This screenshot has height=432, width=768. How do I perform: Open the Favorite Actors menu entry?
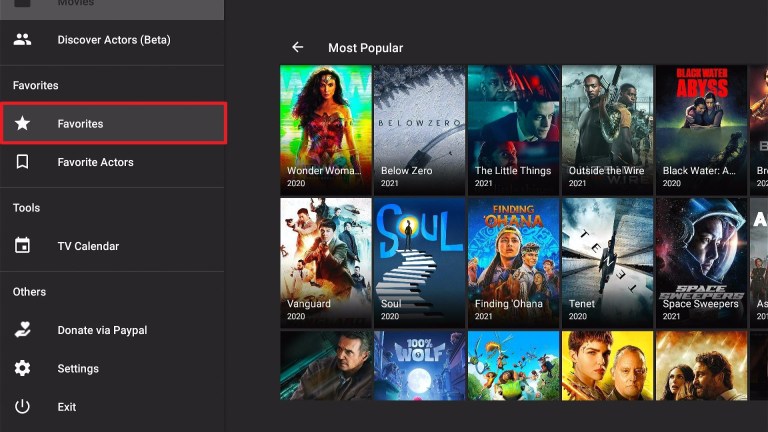tap(112, 162)
